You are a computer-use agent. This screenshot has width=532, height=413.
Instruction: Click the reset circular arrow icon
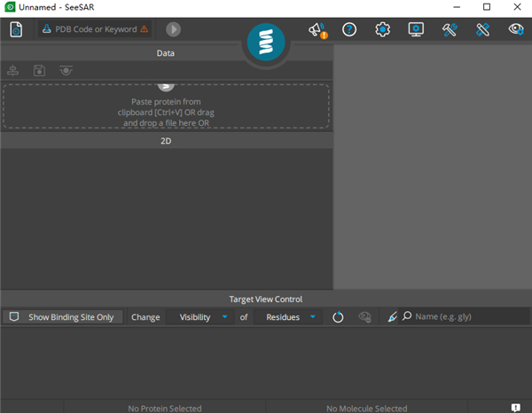click(338, 317)
